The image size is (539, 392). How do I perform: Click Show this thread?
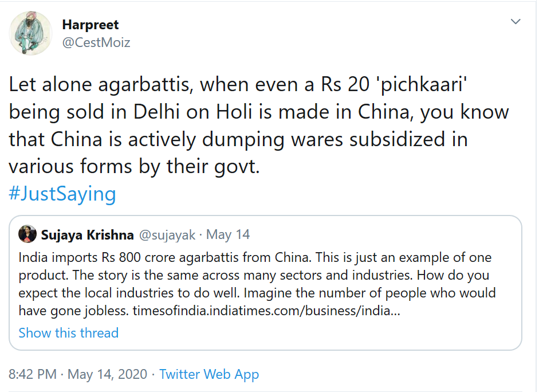[68, 333]
